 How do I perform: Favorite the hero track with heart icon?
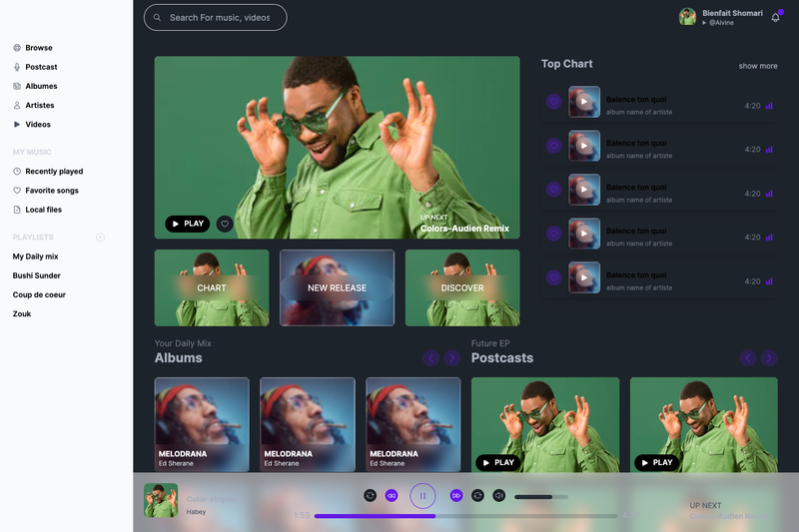225,224
